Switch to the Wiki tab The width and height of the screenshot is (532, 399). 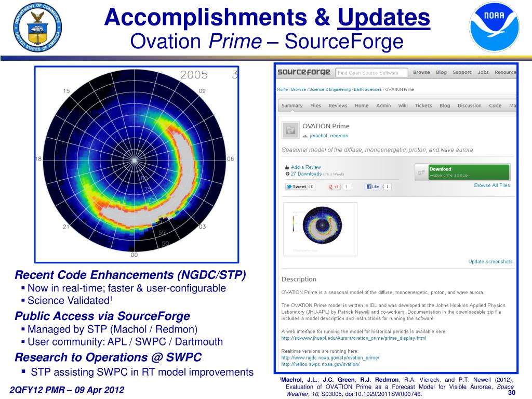point(403,105)
